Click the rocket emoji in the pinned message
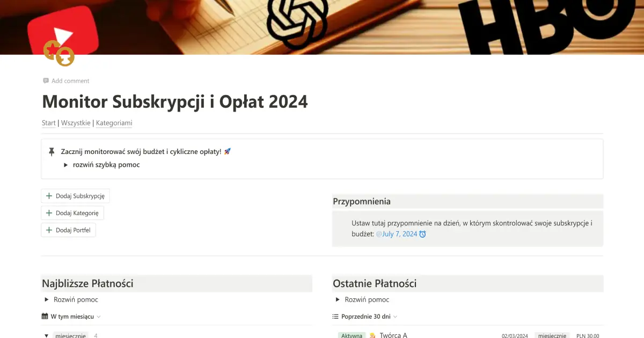The width and height of the screenshot is (644, 338). pyautogui.click(x=226, y=151)
